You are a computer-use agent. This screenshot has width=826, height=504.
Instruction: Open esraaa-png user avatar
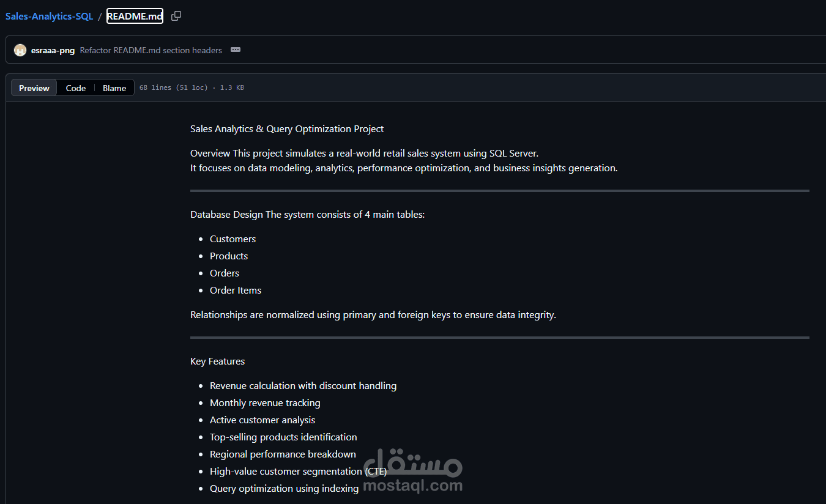(x=20, y=50)
